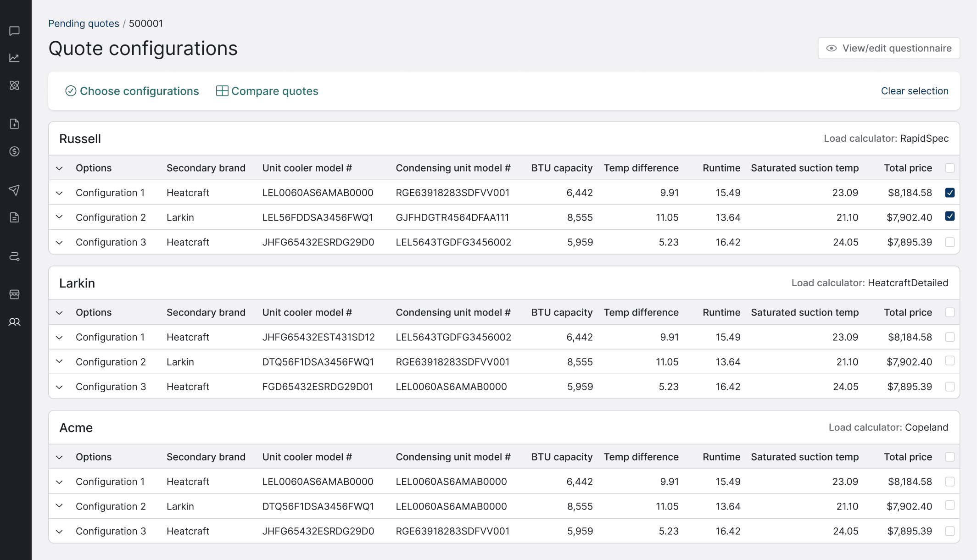977x560 pixels.
Task: Click the new document plus sidebar icon
Action: (14, 124)
